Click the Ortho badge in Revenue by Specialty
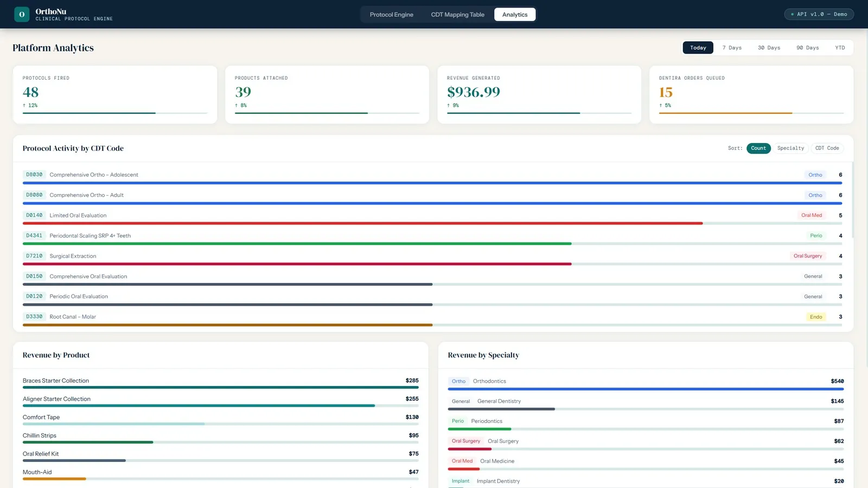This screenshot has width=868, height=488. tap(458, 381)
